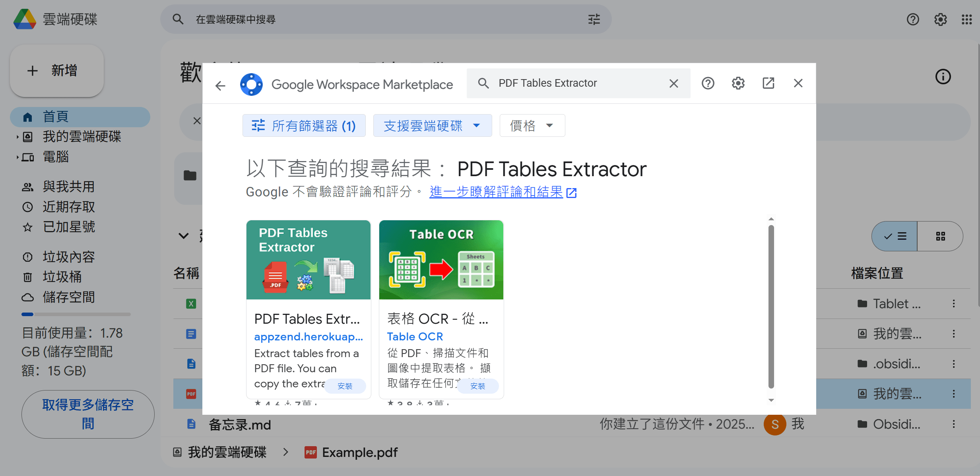Go back in Workspace Marketplace dialog

[x=220, y=85]
